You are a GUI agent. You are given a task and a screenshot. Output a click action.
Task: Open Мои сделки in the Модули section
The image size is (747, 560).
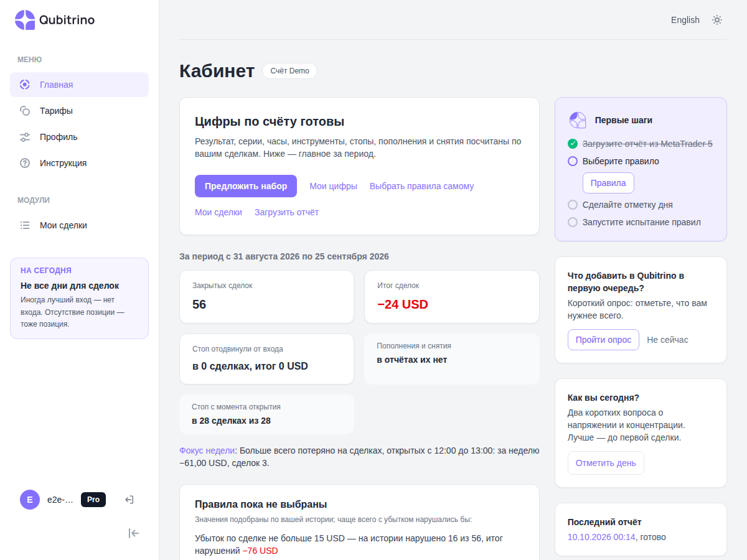tap(79, 225)
